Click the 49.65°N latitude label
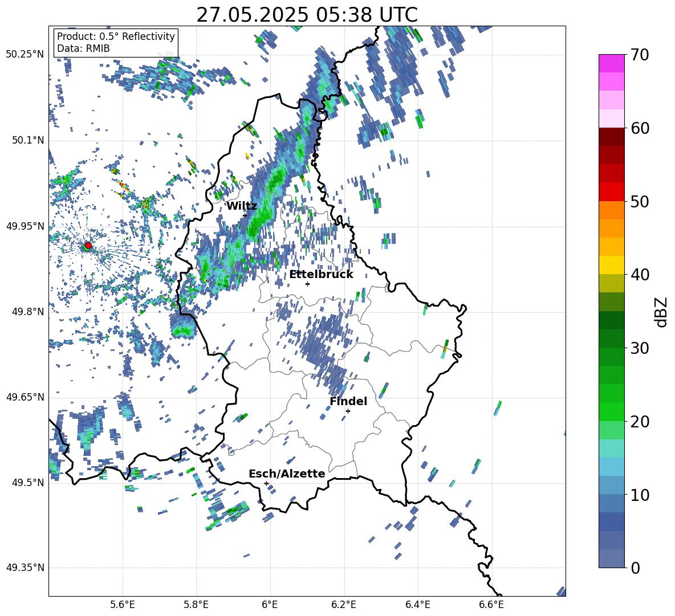The height and width of the screenshot is (616, 675). pyautogui.click(x=25, y=397)
